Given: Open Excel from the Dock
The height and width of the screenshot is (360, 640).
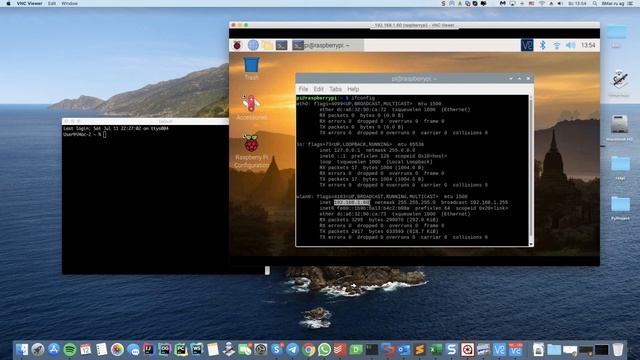Looking at the screenshot, I should 436,349.
